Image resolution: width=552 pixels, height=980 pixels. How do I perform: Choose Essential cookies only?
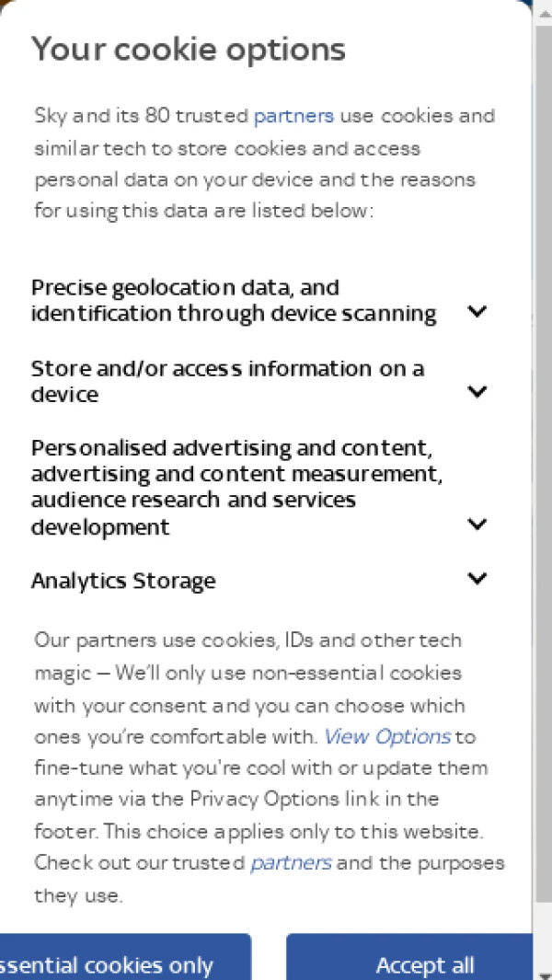pos(124,964)
